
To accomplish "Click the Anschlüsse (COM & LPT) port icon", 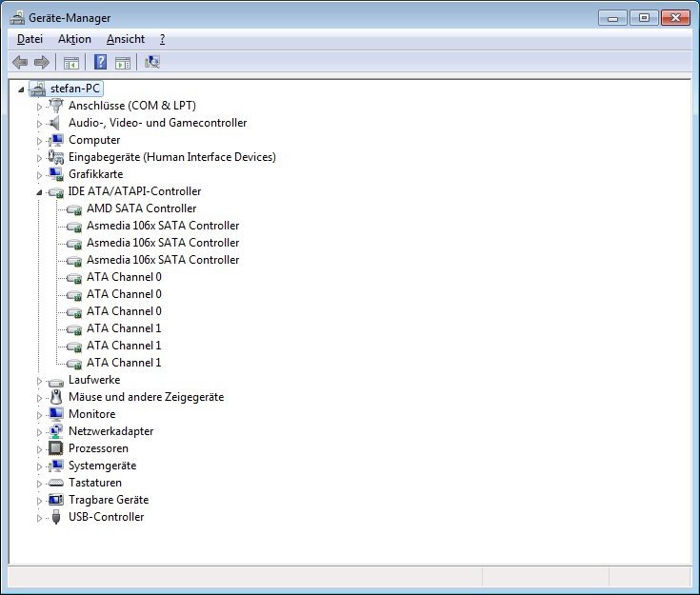I will pyautogui.click(x=56, y=106).
